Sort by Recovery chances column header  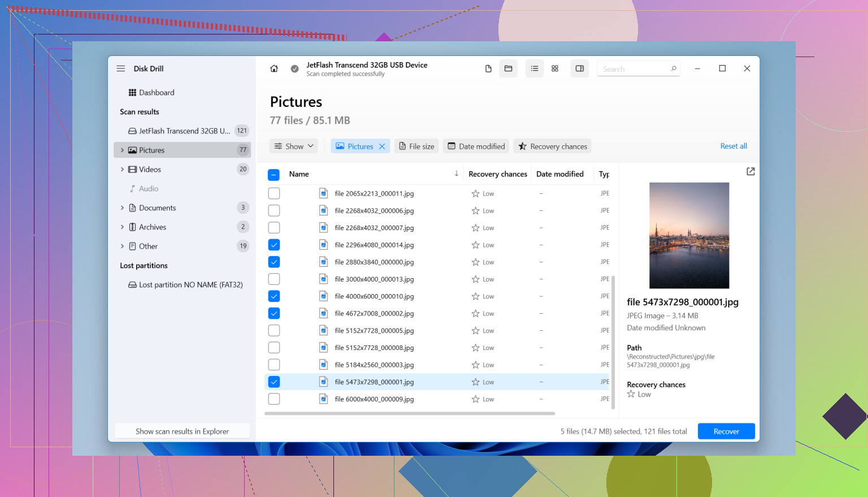pyautogui.click(x=498, y=174)
